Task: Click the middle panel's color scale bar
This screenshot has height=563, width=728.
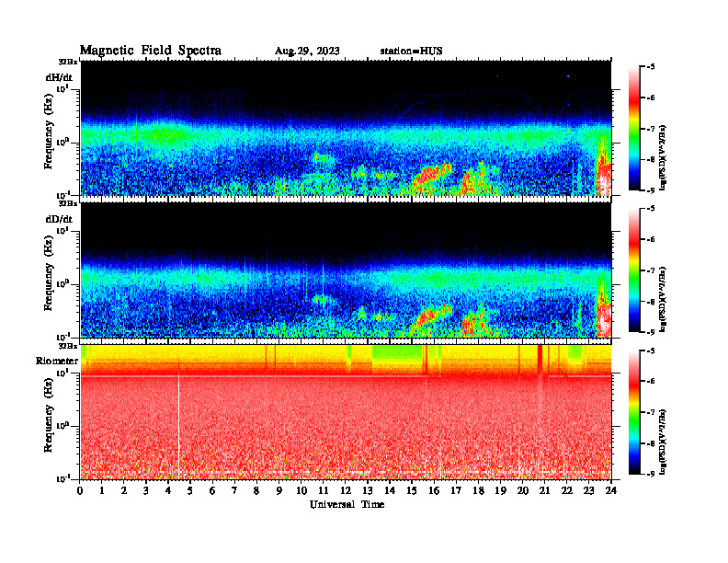Action: pyautogui.click(x=634, y=270)
